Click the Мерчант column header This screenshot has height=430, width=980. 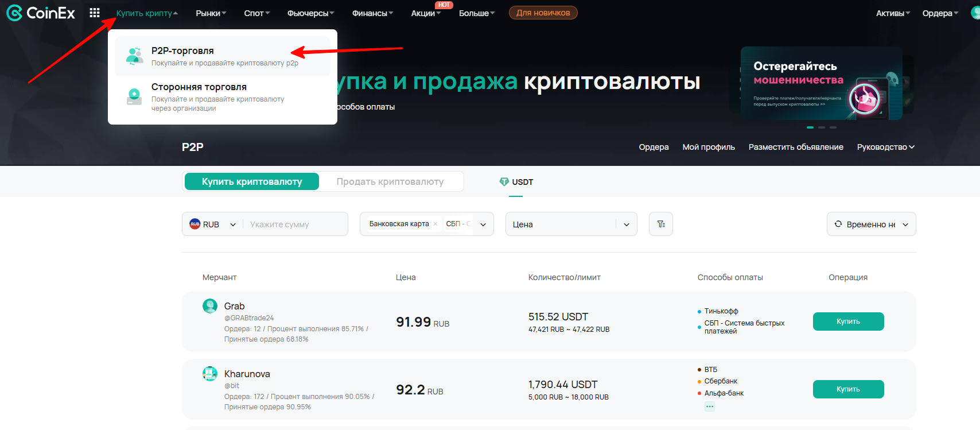[219, 277]
